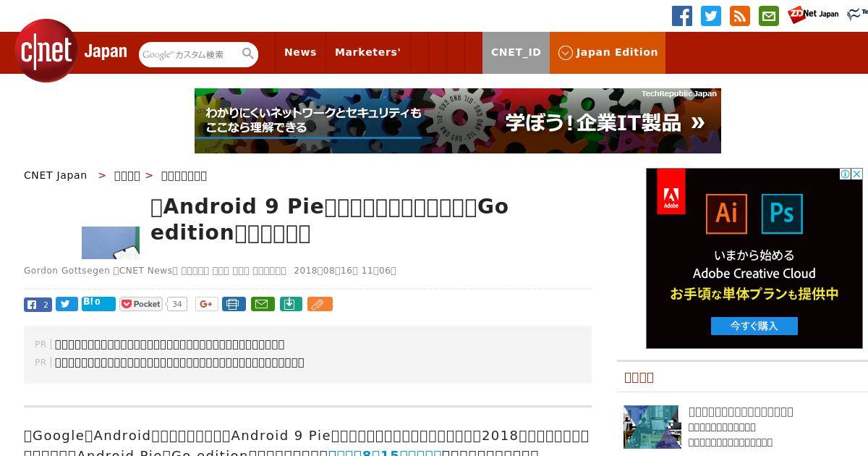Focus the Google custom search field

[190, 54]
